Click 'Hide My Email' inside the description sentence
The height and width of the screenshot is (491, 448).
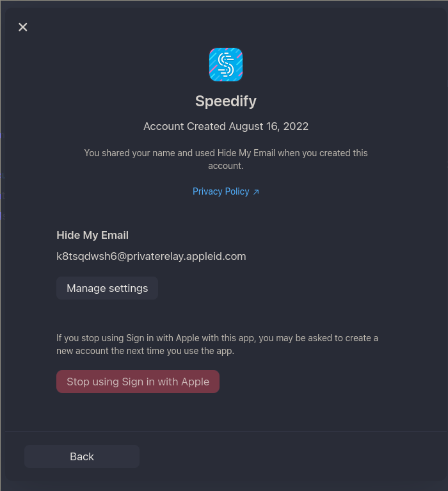pyautogui.click(x=246, y=153)
